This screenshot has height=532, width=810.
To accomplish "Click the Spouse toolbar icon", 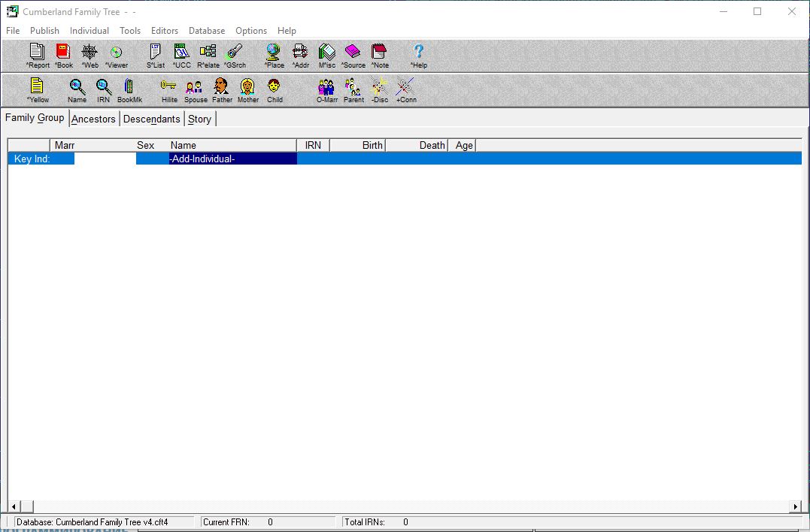I will click(x=195, y=87).
